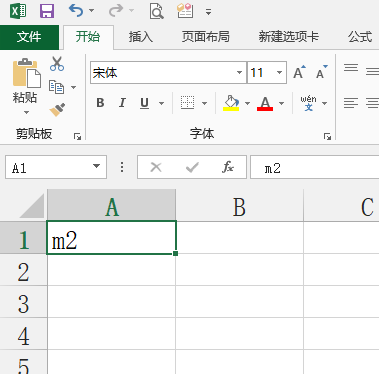Open the 新建选项卡 tab
This screenshot has width=379, height=374.
289,37
